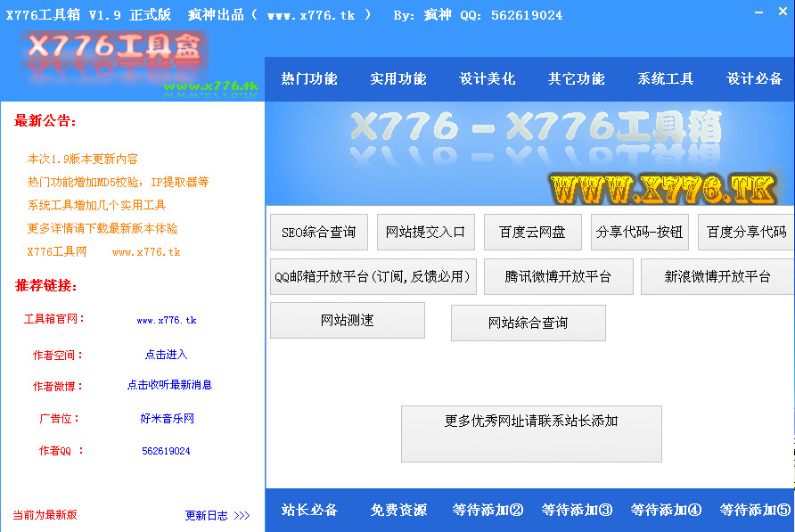Open 网站提交入口
Image resolution: width=795 pixels, height=532 pixels.
click(x=426, y=233)
